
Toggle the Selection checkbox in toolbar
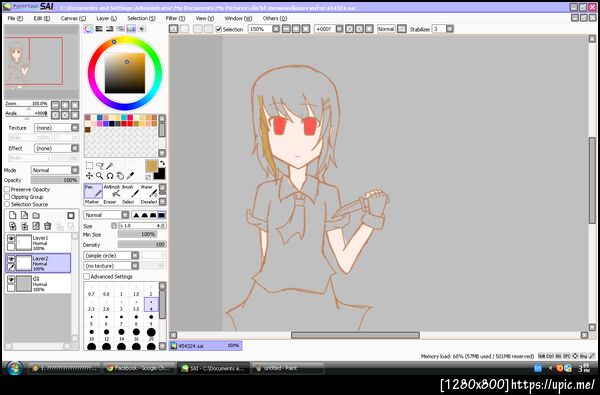pyautogui.click(x=218, y=29)
